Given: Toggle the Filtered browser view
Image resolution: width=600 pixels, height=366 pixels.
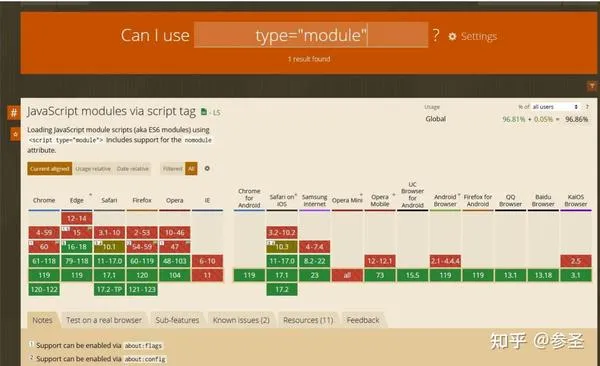Looking at the screenshot, I should click(173, 169).
